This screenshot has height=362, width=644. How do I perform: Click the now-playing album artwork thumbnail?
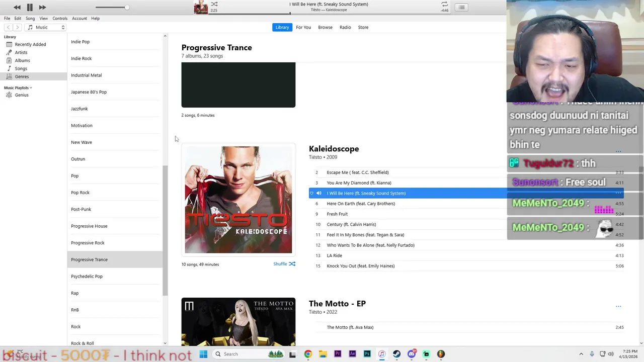(201, 7)
